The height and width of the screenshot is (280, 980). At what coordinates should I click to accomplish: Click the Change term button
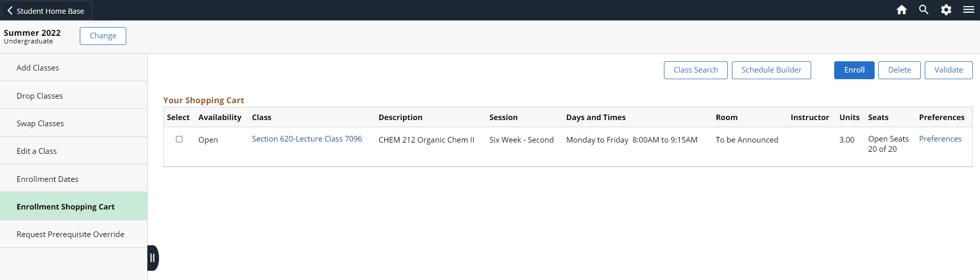pos(103,36)
